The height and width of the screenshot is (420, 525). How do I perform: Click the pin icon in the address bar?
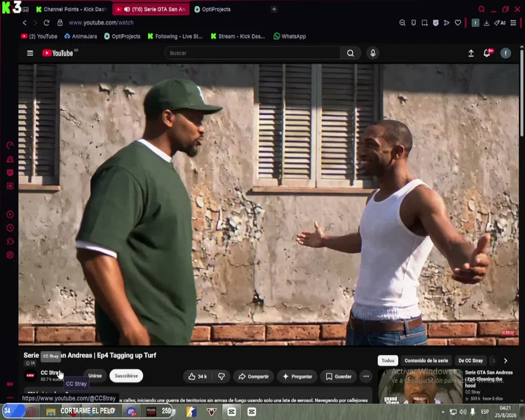coord(414,23)
